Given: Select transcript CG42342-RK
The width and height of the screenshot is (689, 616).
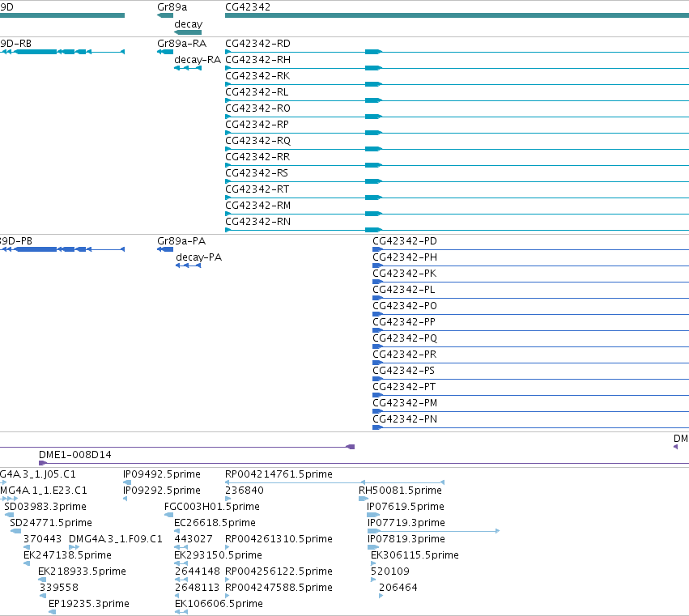Looking at the screenshot, I should pyautogui.click(x=257, y=76).
